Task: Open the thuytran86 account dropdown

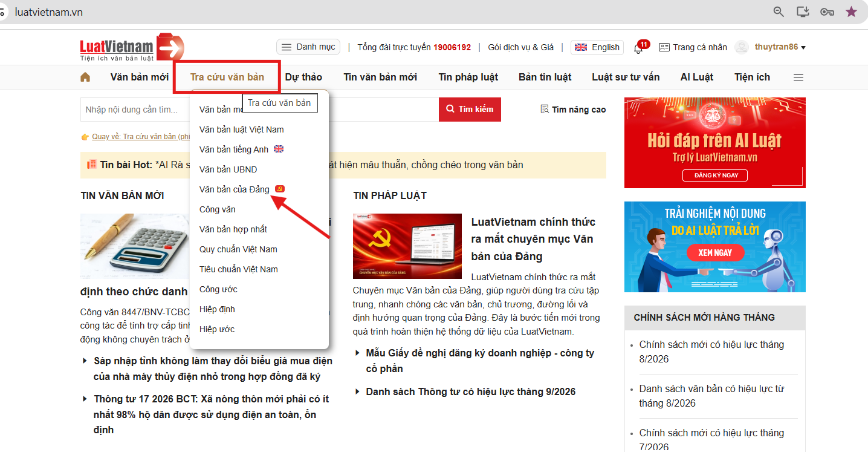Action: click(780, 47)
